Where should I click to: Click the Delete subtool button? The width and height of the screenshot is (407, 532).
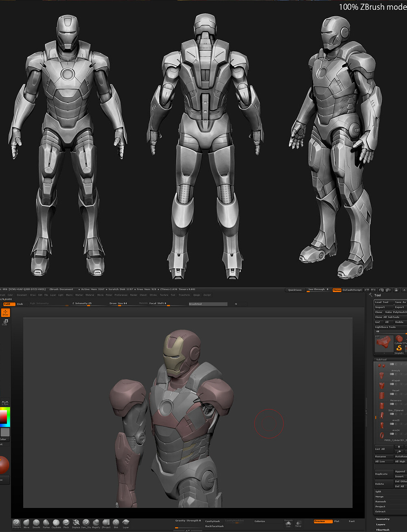[x=383, y=484]
